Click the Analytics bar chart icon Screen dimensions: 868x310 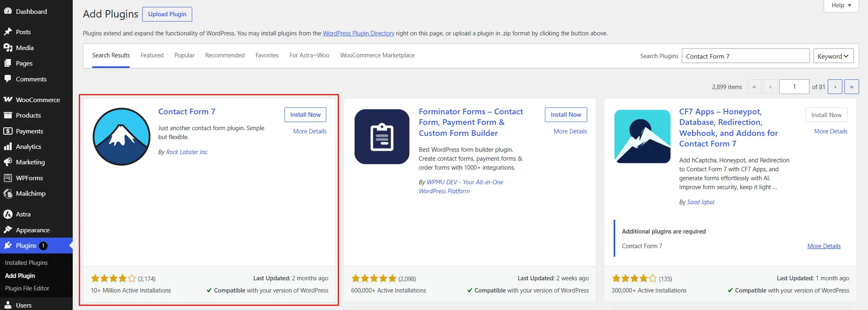(x=8, y=146)
